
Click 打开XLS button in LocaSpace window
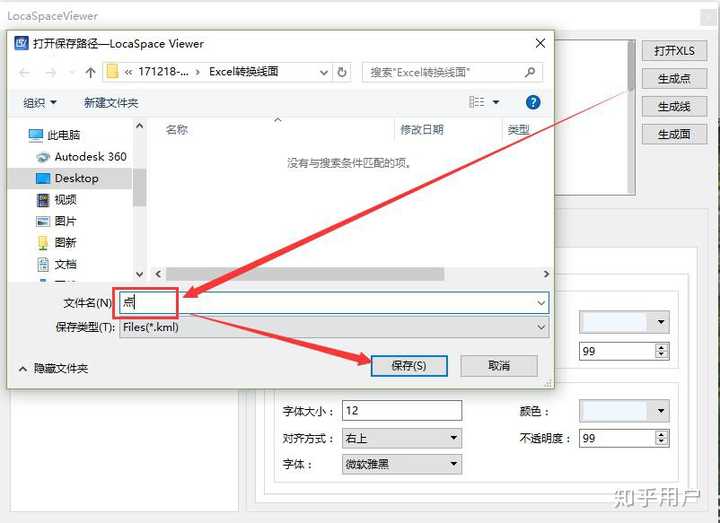(x=674, y=51)
